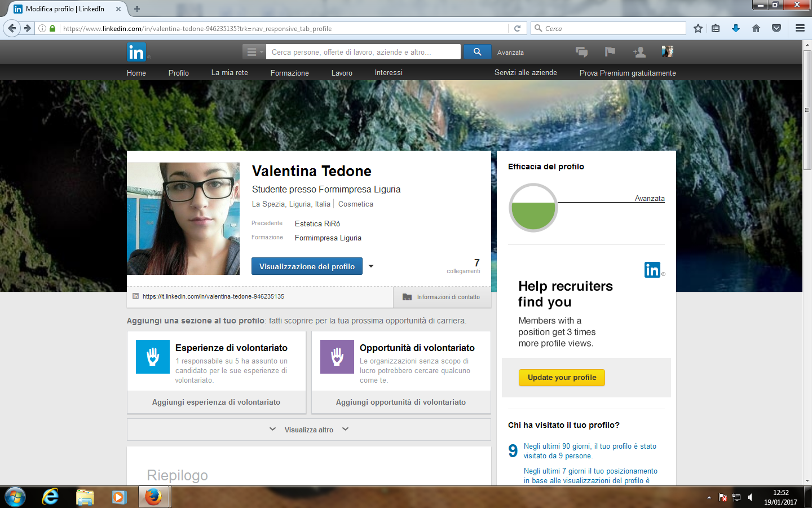This screenshot has height=508, width=812.
Task: Click the LinkedIn logo in the ad
Action: coord(653,270)
